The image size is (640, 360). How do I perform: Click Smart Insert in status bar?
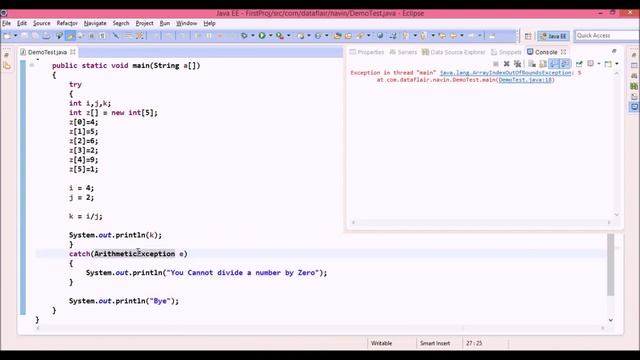(435, 343)
